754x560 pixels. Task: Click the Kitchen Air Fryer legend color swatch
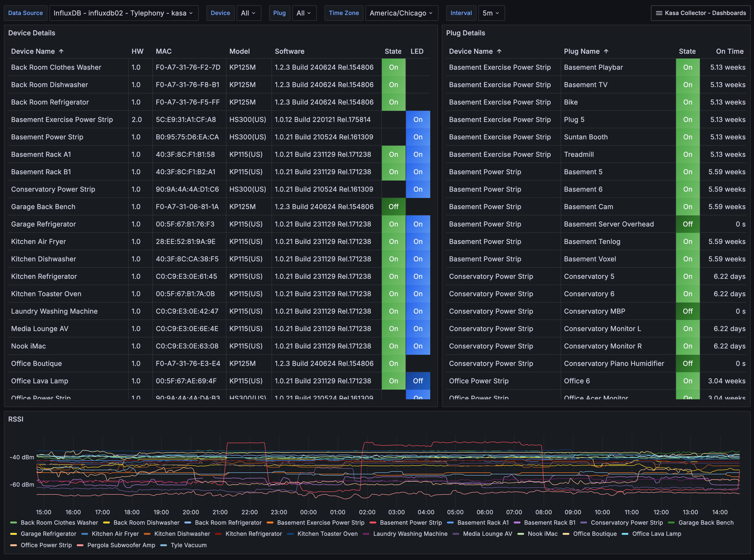85,534
